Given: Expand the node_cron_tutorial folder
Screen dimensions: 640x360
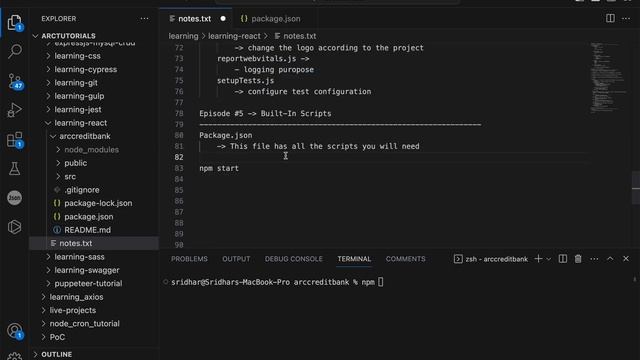Looking at the screenshot, I should point(84,324).
